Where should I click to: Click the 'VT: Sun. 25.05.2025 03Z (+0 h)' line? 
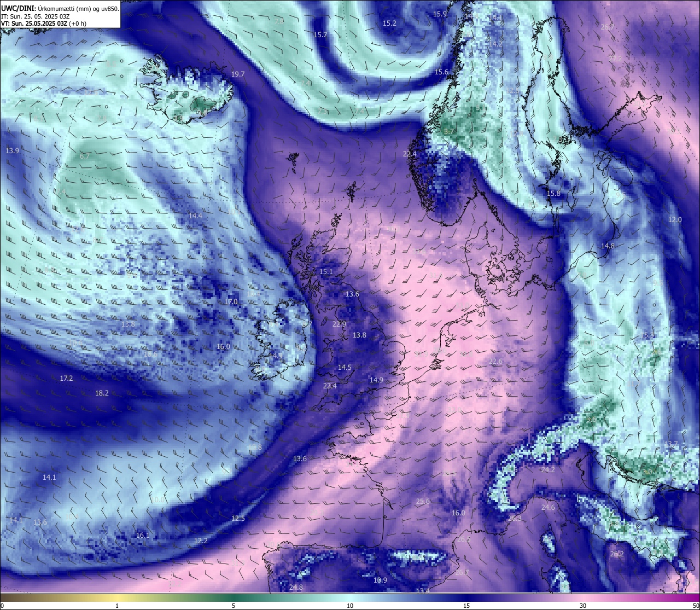coord(44,24)
